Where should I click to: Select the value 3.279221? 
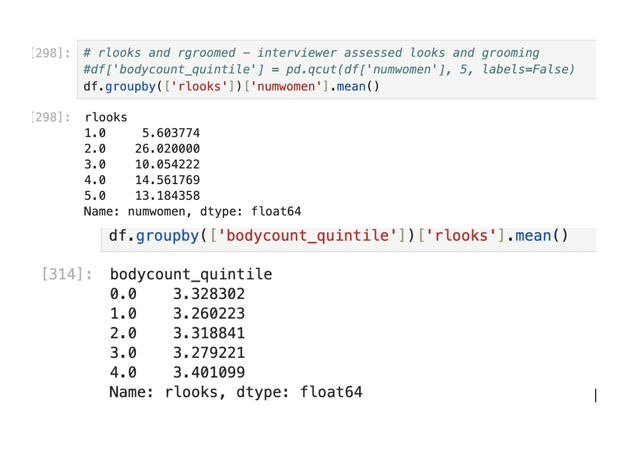click(x=209, y=353)
